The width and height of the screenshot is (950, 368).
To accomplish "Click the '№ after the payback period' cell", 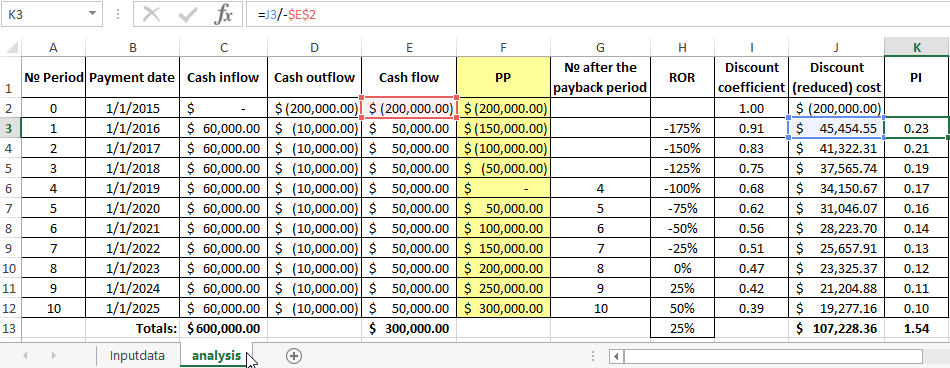I will pos(600,77).
